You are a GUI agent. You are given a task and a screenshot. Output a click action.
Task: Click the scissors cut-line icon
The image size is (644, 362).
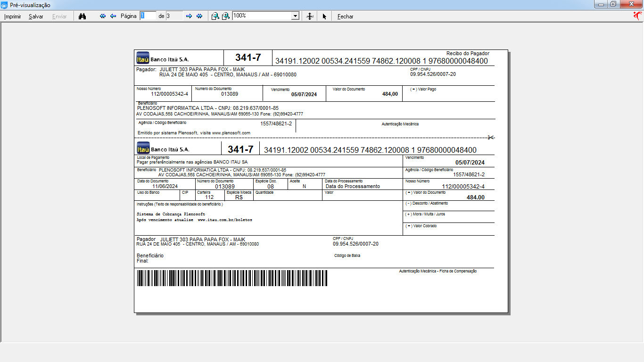click(491, 138)
